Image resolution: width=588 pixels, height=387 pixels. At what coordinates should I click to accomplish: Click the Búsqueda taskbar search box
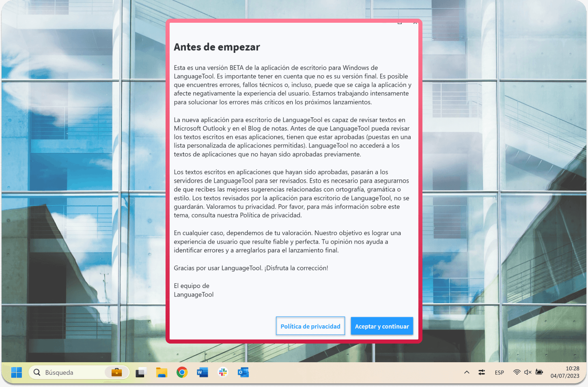click(x=79, y=372)
